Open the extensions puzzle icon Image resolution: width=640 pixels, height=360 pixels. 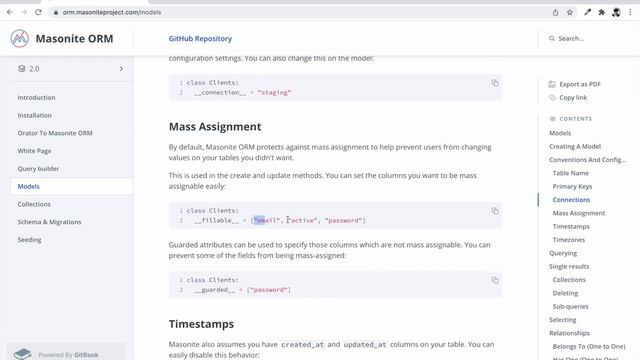(602, 12)
